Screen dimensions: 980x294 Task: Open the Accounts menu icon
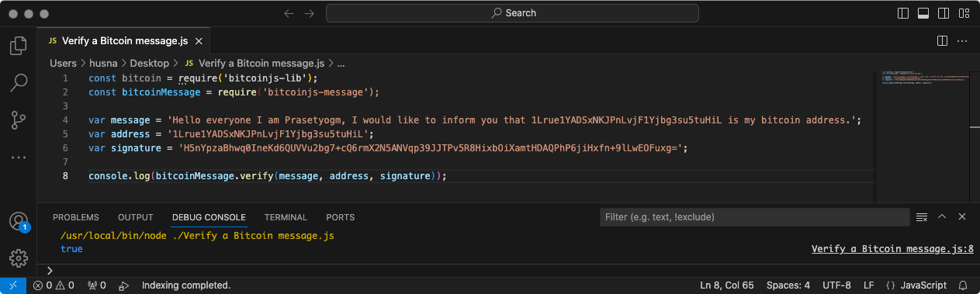click(19, 221)
